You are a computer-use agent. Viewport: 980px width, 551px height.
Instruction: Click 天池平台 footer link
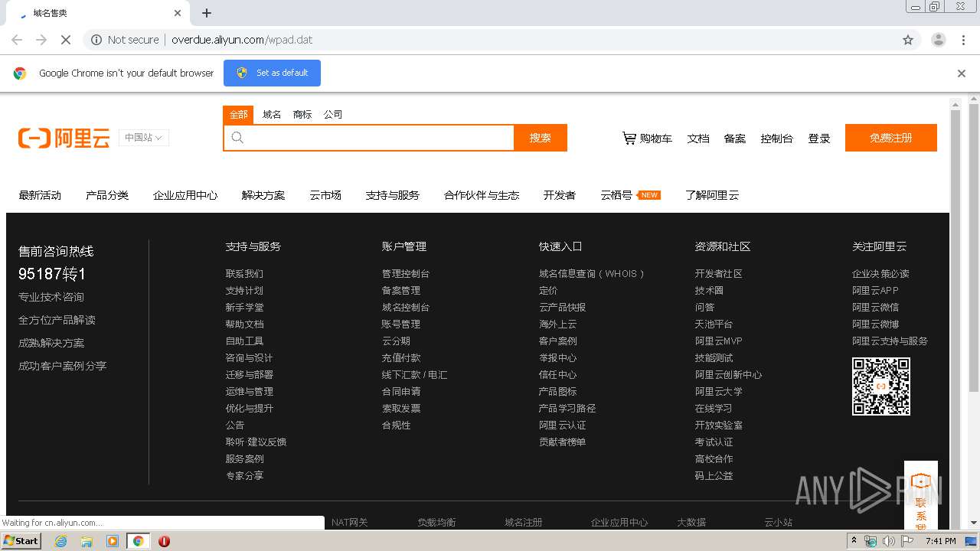click(x=714, y=324)
